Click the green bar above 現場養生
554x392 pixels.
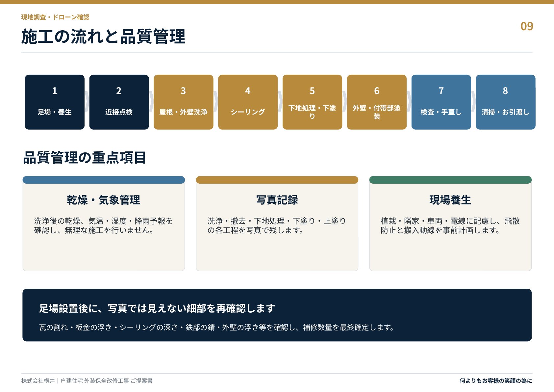(x=450, y=180)
